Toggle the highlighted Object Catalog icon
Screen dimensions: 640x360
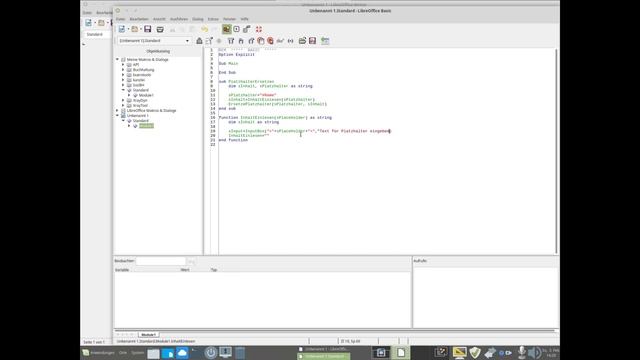coord(226,29)
